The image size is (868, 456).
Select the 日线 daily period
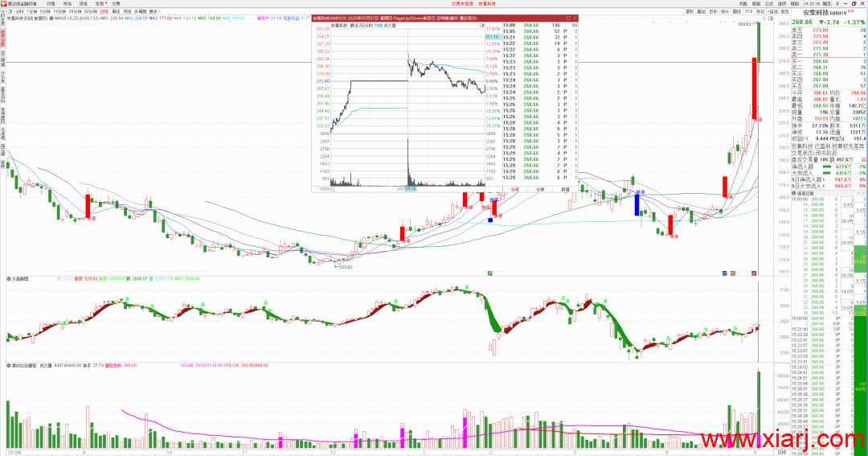104,11
